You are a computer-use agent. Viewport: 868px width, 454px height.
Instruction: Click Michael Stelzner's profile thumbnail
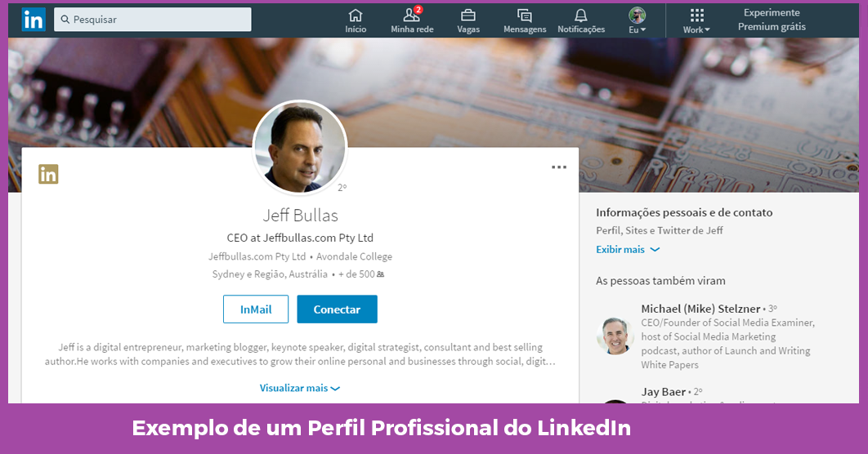[615, 336]
